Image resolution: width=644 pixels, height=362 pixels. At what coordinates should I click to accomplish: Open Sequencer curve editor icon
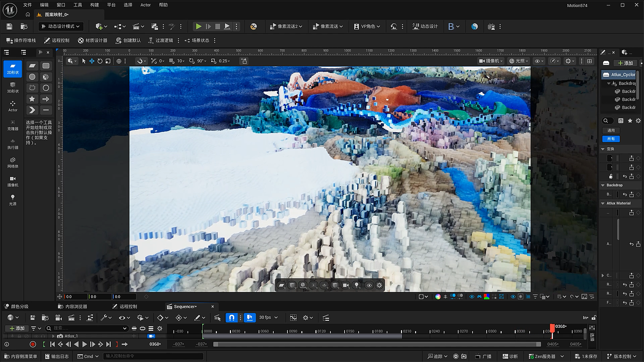pos(293,317)
